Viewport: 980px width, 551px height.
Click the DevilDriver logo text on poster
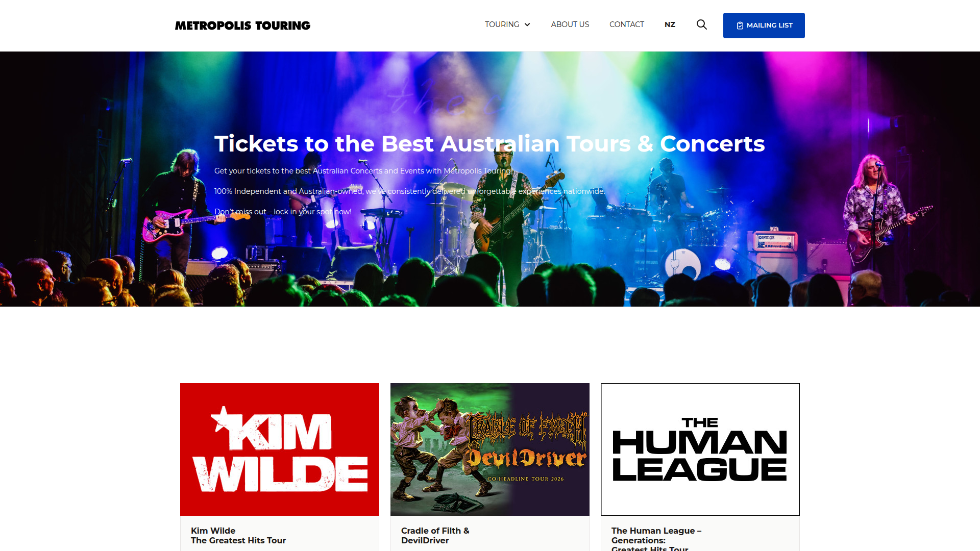526,459
